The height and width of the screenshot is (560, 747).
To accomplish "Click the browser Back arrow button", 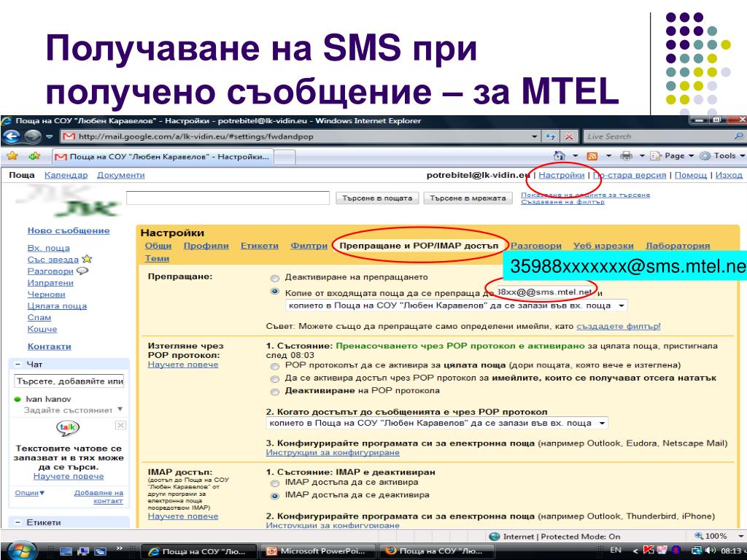I will pyautogui.click(x=12, y=136).
